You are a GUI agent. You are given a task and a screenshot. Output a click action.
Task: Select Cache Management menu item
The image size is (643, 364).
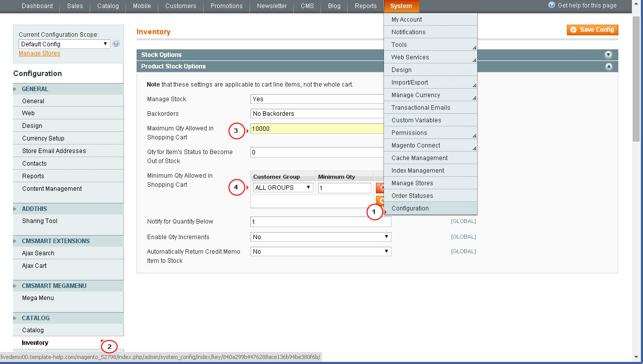(430, 158)
